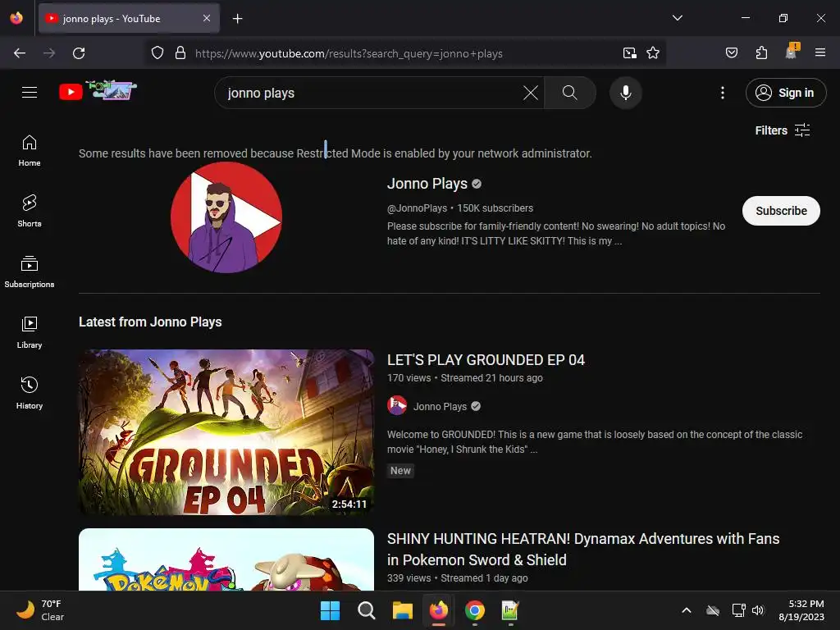This screenshot has width=840, height=630.
Task: Open the Extensions puzzle icon
Action: 761,53
